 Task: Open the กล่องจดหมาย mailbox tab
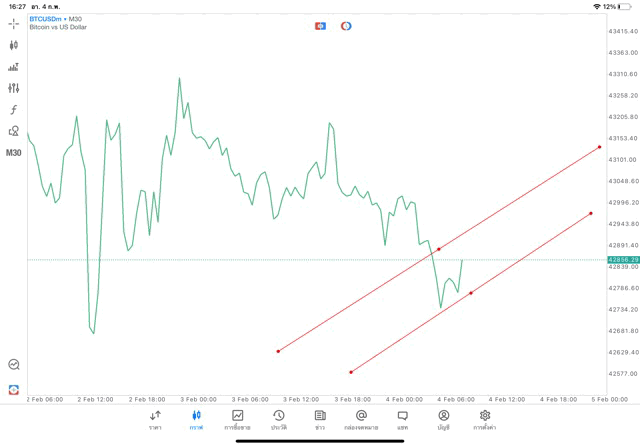click(361, 420)
